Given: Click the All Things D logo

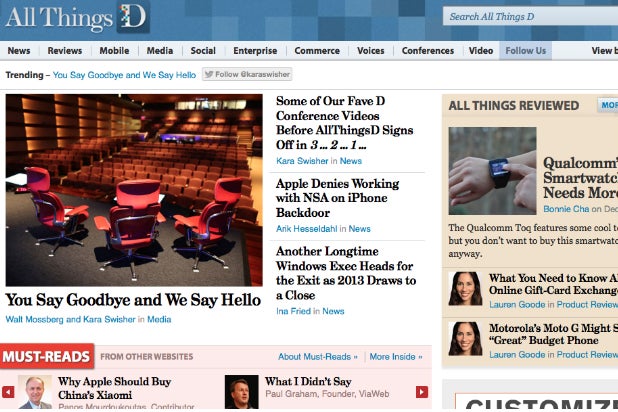Looking at the screenshot, I should (x=77, y=17).
